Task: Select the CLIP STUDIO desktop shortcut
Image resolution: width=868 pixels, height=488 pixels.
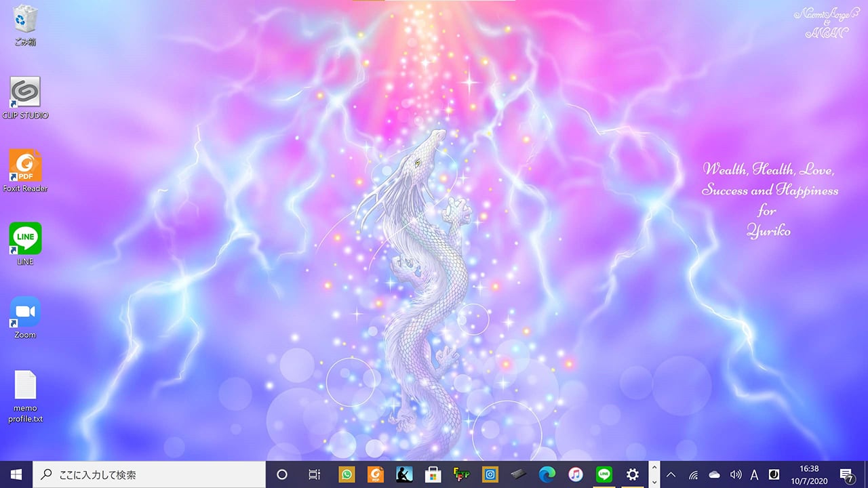Action: (25, 98)
